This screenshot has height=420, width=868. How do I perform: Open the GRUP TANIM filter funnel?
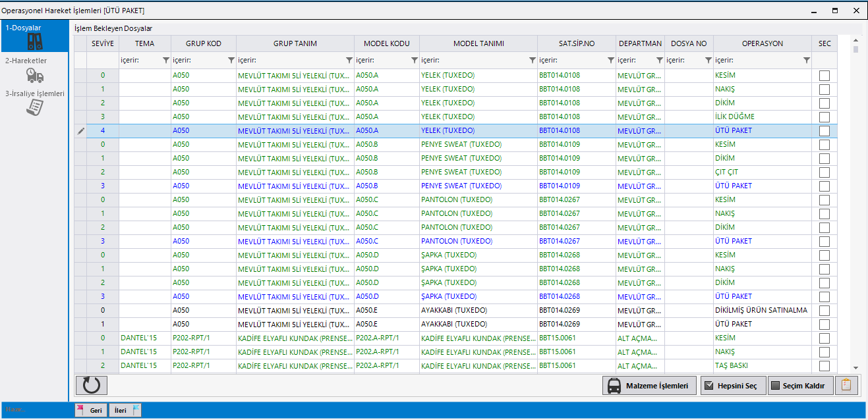(349, 61)
